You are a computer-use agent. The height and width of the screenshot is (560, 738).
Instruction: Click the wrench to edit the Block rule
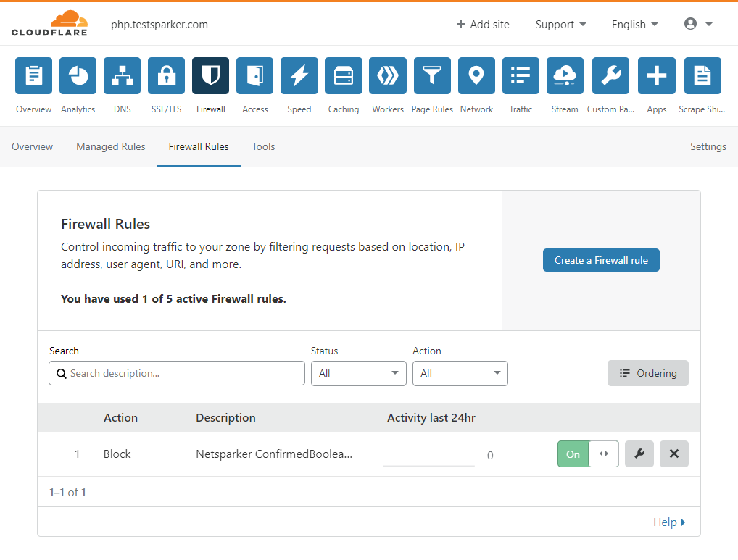[x=639, y=454]
